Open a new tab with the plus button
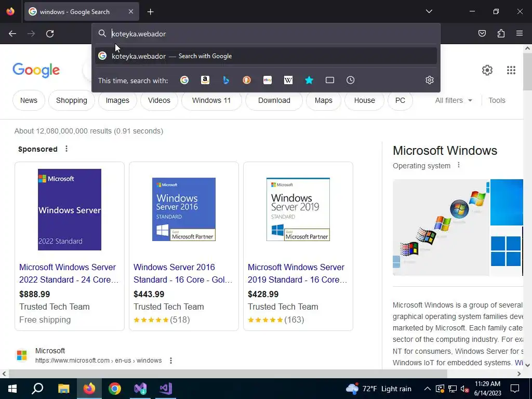532x399 pixels. click(150, 12)
